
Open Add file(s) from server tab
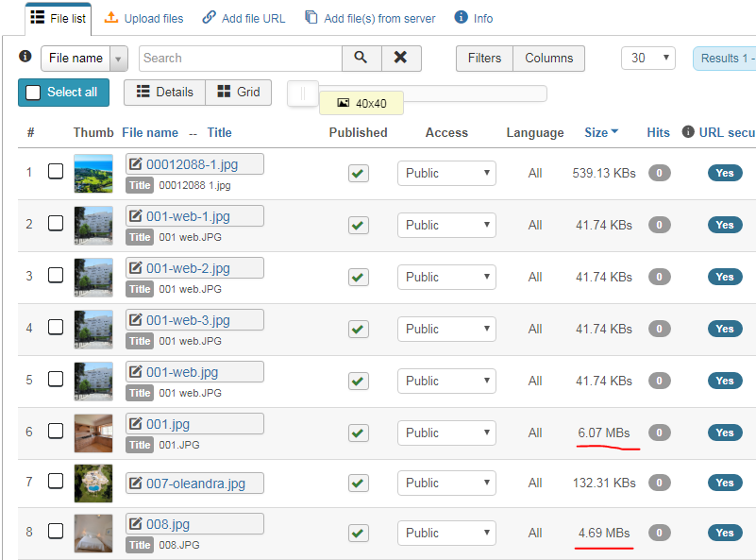click(x=370, y=18)
